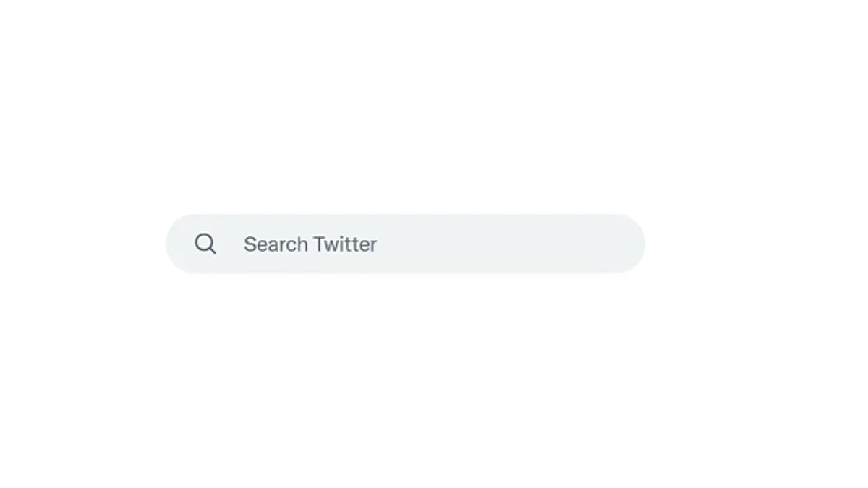Select the Twitter search pill control

coord(405,244)
